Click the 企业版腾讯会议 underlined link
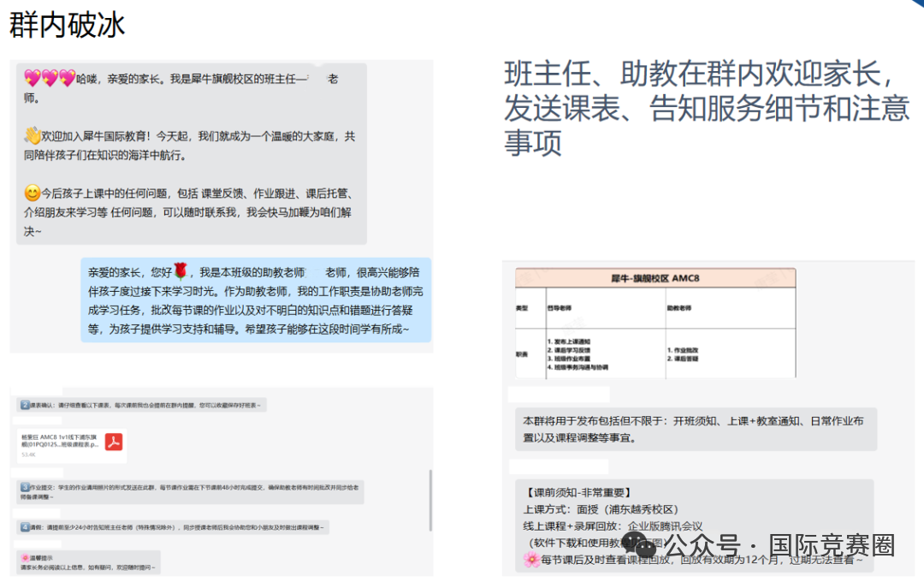The height and width of the screenshot is (582, 924). click(x=665, y=526)
